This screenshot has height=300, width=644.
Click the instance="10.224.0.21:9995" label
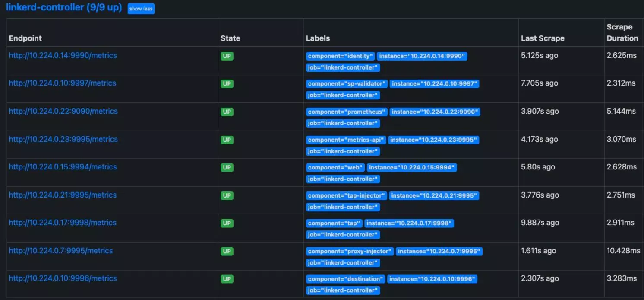pyautogui.click(x=434, y=196)
